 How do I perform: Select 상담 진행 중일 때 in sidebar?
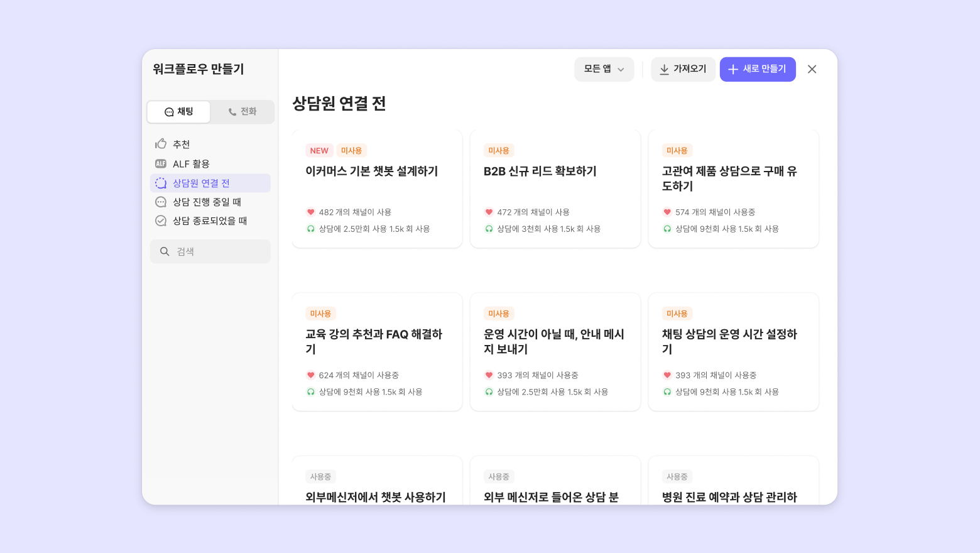click(x=207, y=202)
